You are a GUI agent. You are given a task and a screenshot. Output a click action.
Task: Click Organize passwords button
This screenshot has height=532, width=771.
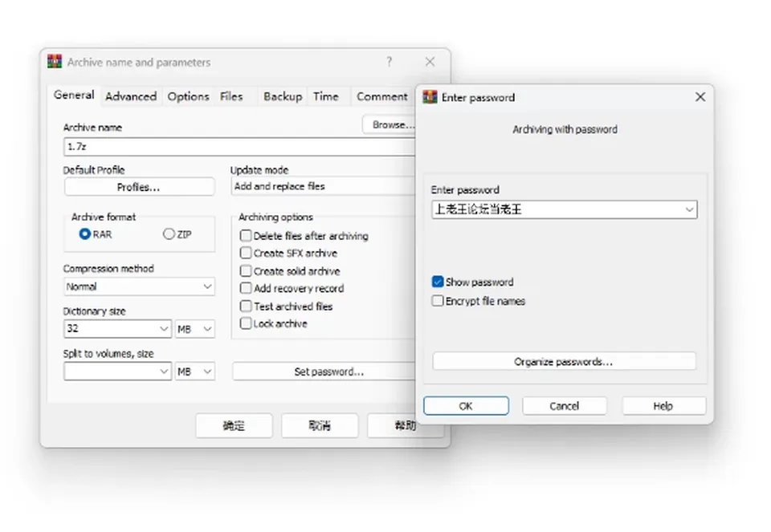click(564, 362)
